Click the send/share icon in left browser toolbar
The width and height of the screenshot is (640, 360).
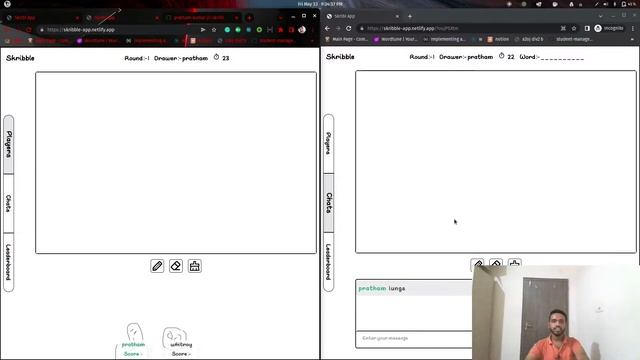click(203, 30)
